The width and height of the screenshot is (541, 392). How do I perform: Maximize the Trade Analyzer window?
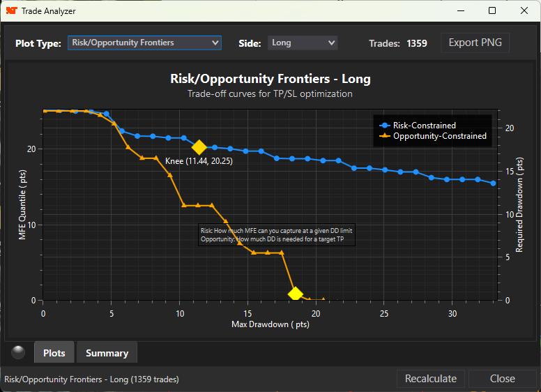(492, 11)
